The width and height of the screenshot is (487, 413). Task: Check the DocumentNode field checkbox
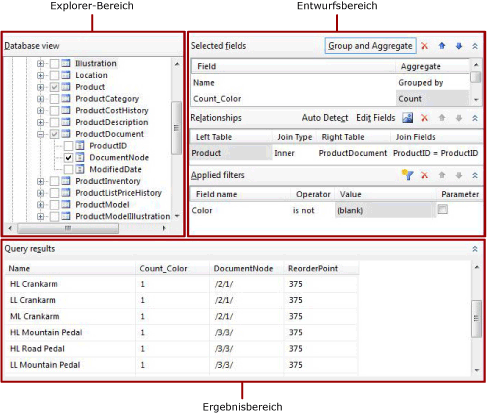click(x=68, y=158)
